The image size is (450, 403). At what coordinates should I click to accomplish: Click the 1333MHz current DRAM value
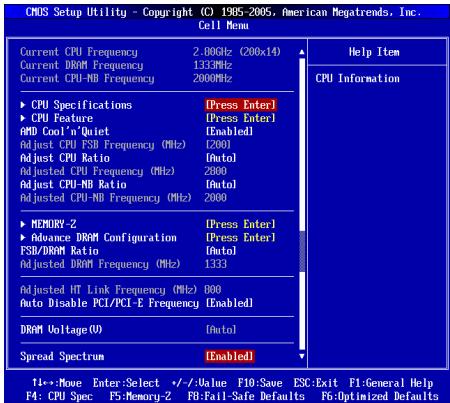(212, 65)
